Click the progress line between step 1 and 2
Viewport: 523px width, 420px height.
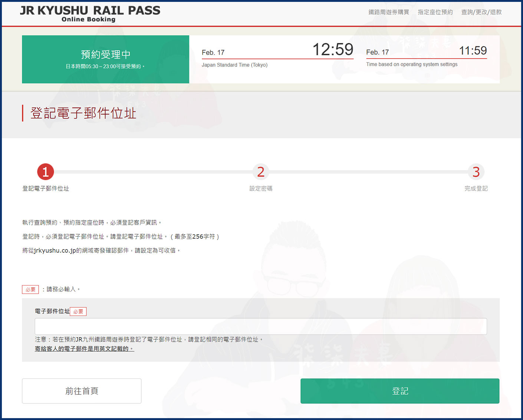click(152, 172)
